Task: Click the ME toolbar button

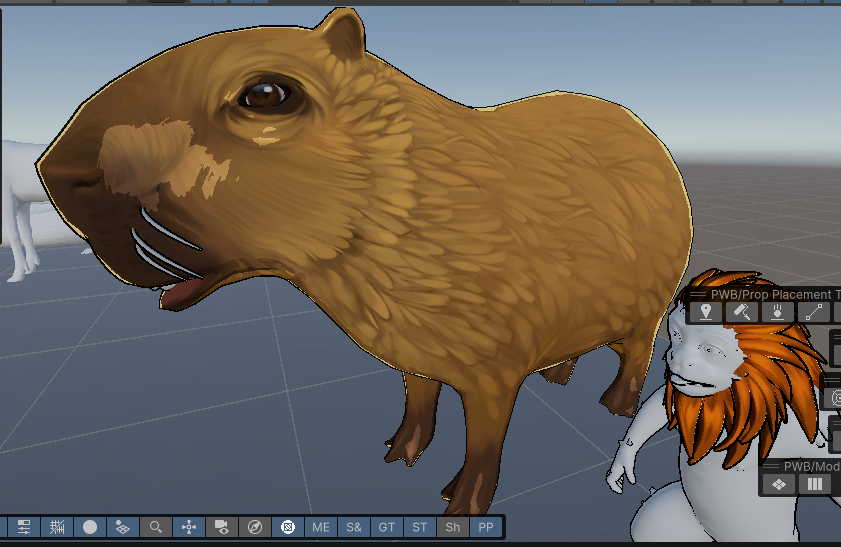Action: pyautogui.click(x=321, y=527)
